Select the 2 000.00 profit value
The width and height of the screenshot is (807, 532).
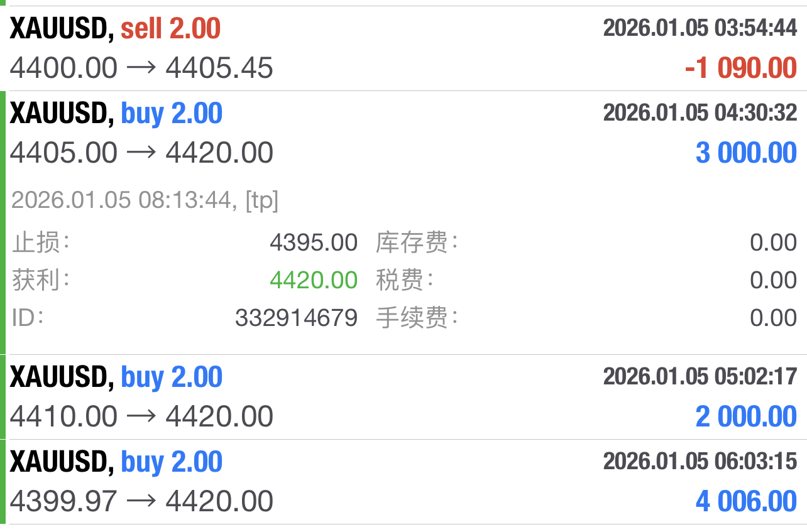coord(746,416)
